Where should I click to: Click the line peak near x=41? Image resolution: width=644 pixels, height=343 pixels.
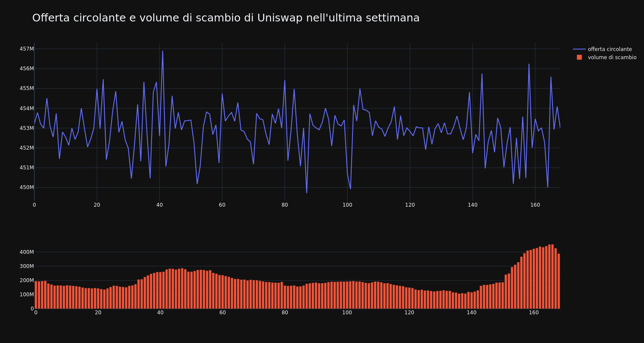point(163,51)
